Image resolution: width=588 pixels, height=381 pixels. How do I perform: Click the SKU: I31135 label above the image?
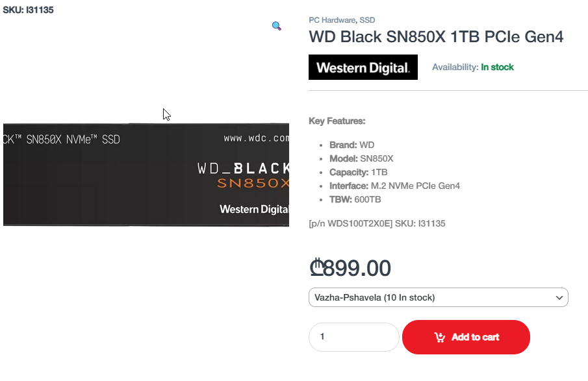[x=27, y=11]
